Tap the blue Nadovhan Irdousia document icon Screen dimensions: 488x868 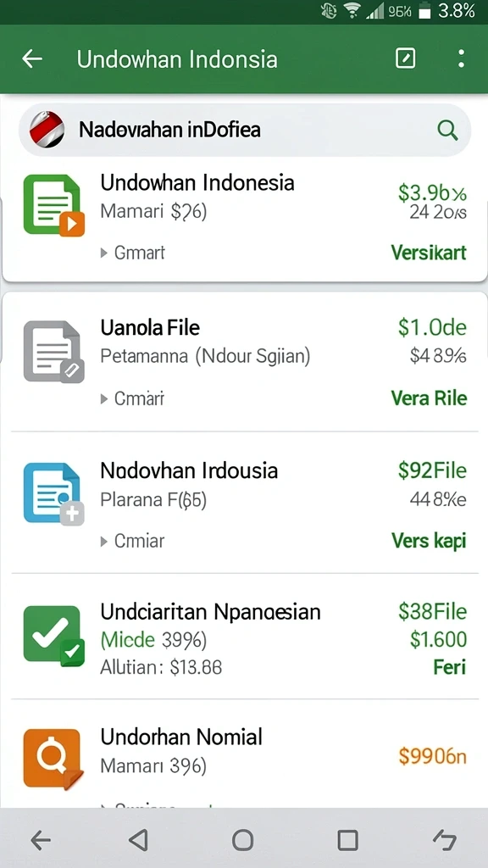[53, 494]
